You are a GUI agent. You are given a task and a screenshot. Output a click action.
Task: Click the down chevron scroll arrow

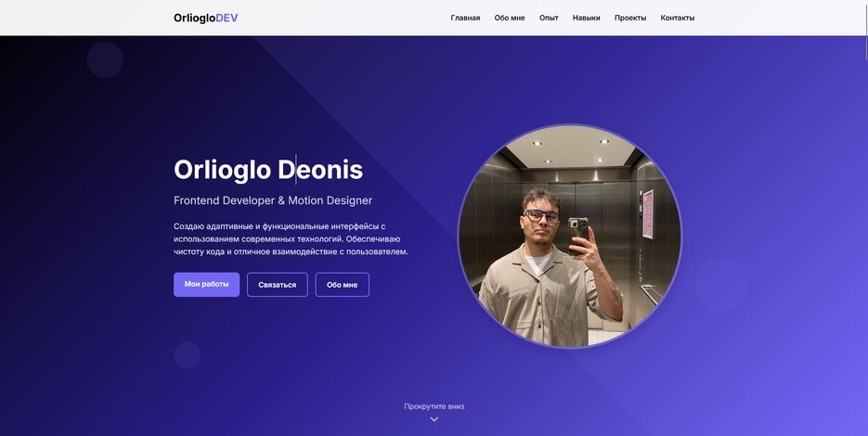pos(434,419)
